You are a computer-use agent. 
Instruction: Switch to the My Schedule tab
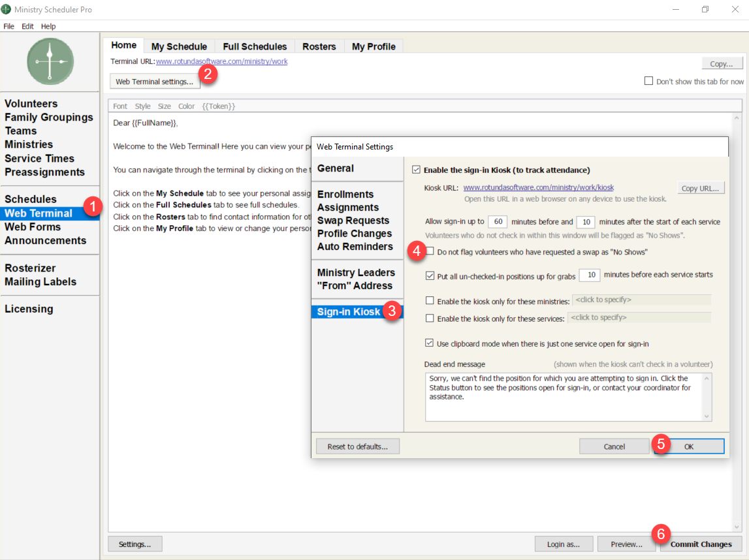pyautogui.click(x=179, y=46)
